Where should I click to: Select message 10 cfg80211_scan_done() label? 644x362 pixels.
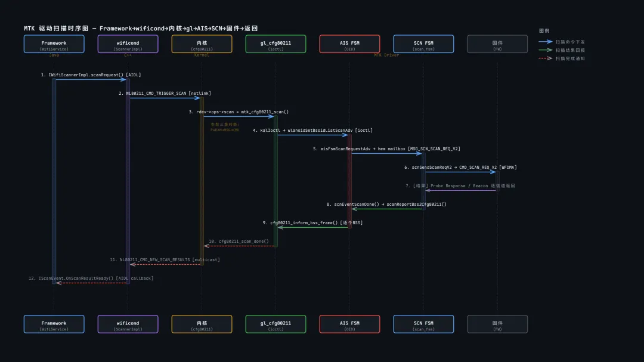pos(239,241)
